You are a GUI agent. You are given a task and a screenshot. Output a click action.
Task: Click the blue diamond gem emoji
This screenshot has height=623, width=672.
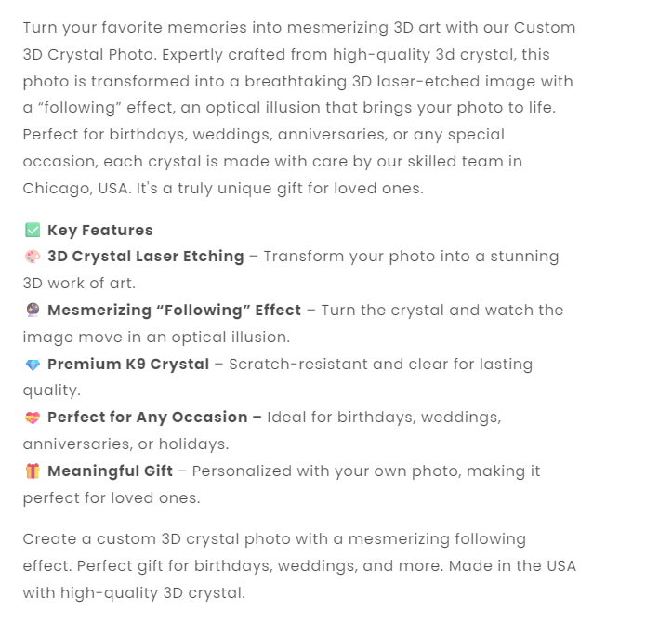tap(33, 365)
